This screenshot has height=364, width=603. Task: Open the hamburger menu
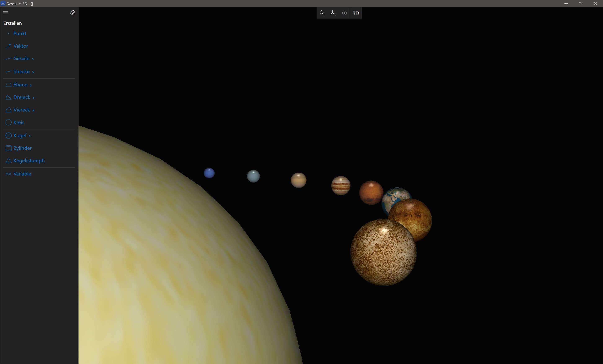coord(6,13)
